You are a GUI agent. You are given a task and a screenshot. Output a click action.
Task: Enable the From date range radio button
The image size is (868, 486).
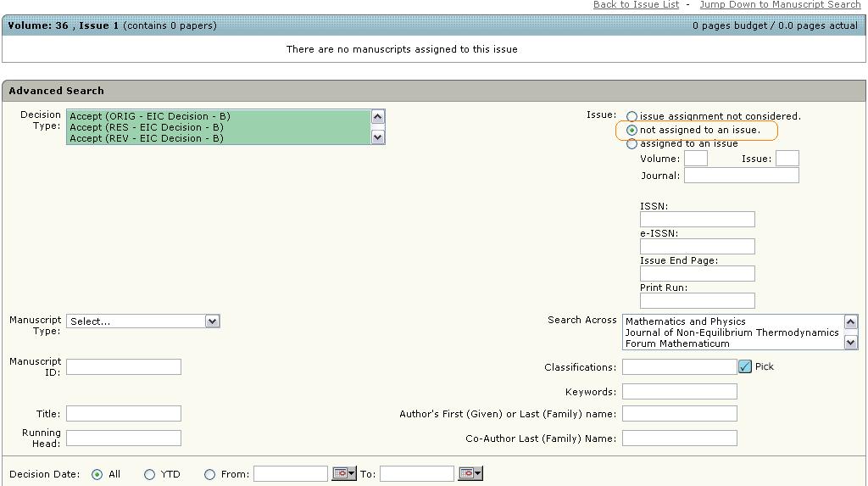(x=209, y=474)
